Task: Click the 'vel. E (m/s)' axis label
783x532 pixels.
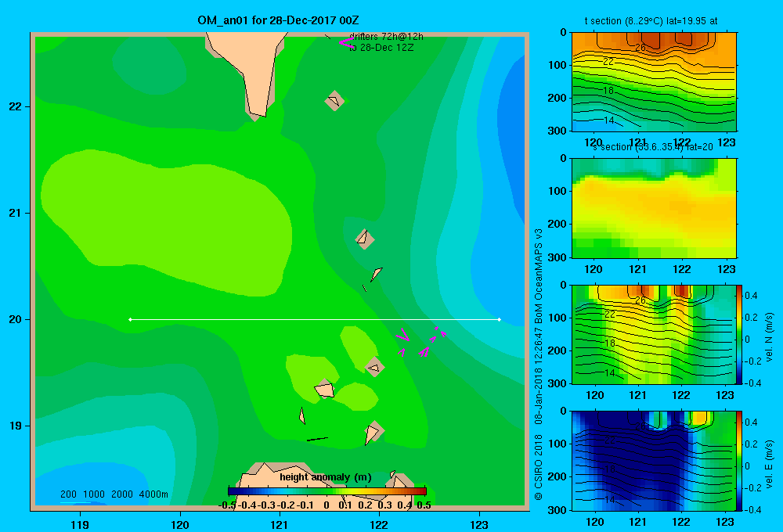Action: tap(769, 464)
